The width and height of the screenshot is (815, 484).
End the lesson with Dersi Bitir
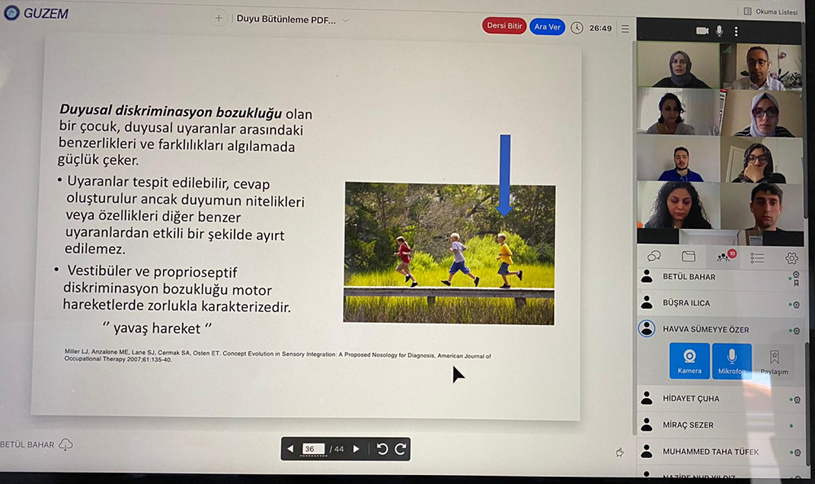tap(504, 25)
